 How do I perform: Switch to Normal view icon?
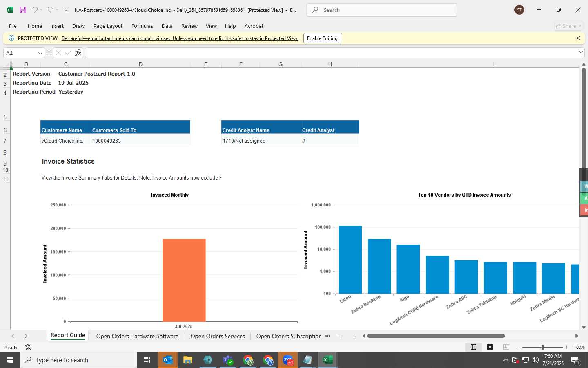point(473,347)
